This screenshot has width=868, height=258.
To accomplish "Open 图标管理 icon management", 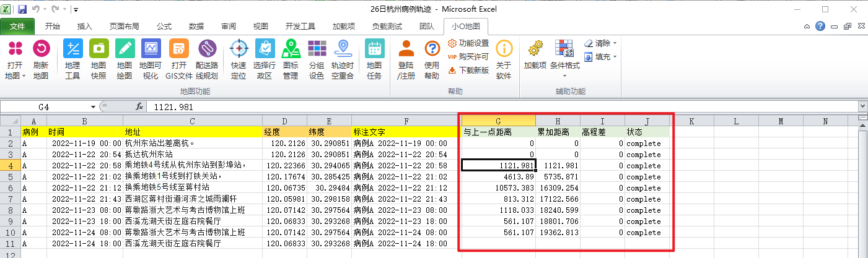I will pos(291,60).
